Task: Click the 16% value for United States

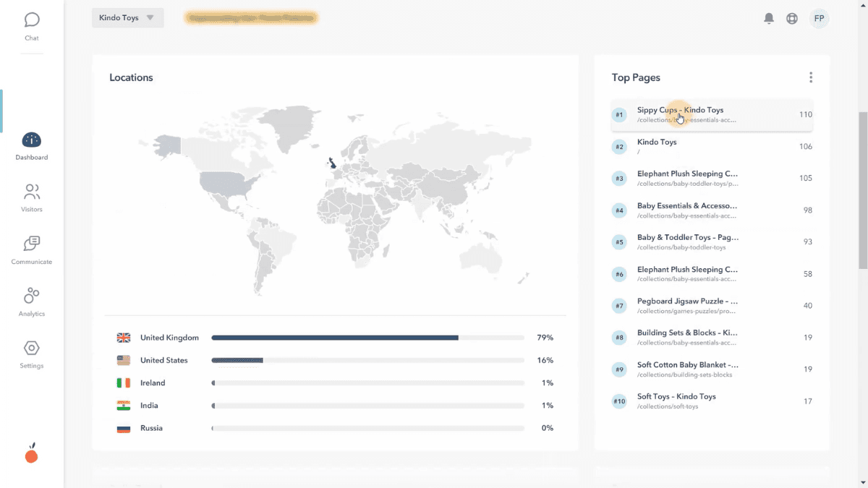Action: pyautogui.click(x=546, y=360)
